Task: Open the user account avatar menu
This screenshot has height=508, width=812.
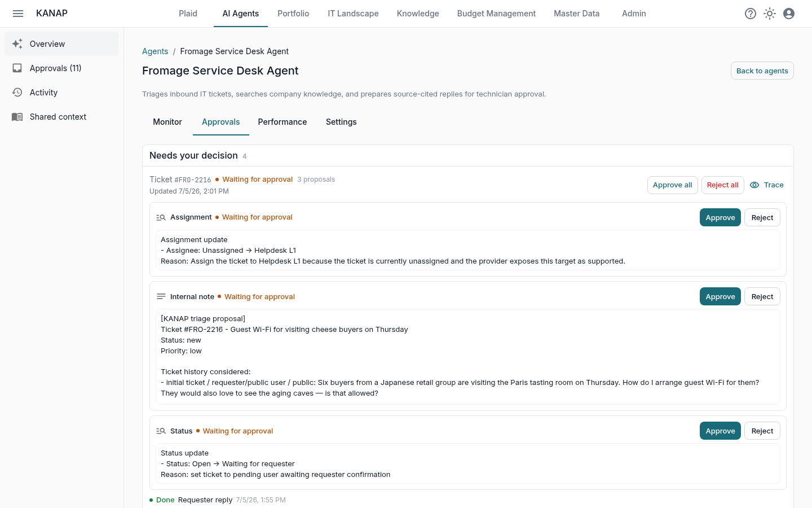Action: tap(789, 14)
